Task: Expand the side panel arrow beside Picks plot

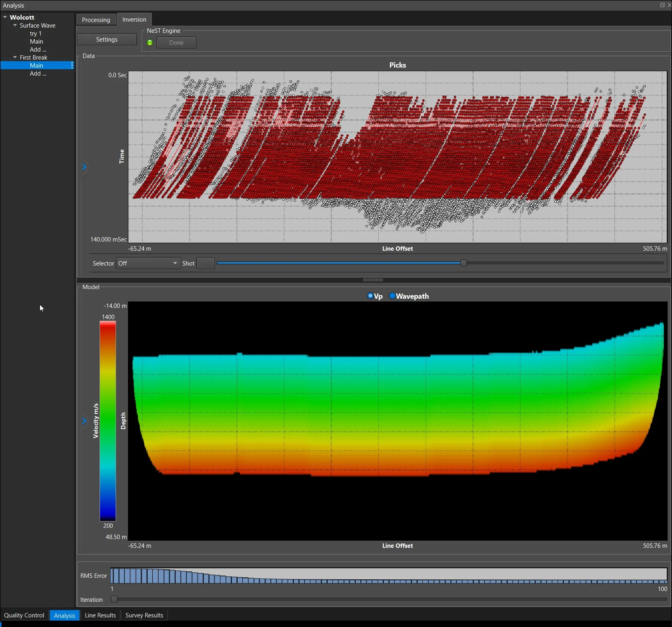Action: pyautogui.click(x=84, y=167)
